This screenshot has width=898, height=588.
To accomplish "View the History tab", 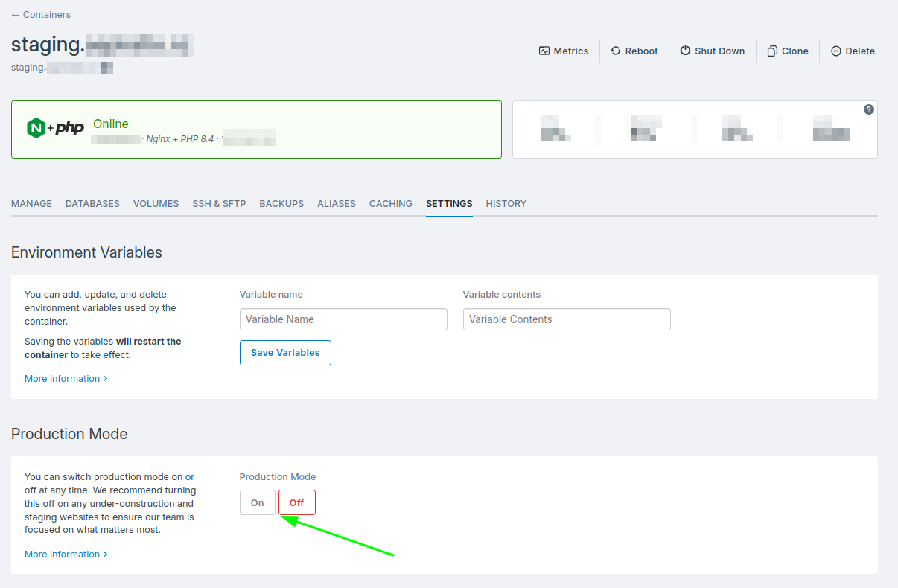I will pos(506,204).
